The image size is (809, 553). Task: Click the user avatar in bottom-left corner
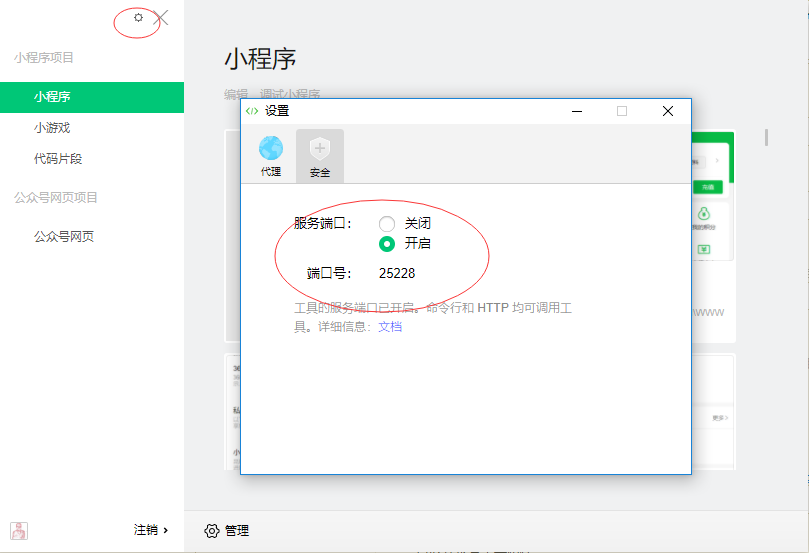tap(19, 530)
